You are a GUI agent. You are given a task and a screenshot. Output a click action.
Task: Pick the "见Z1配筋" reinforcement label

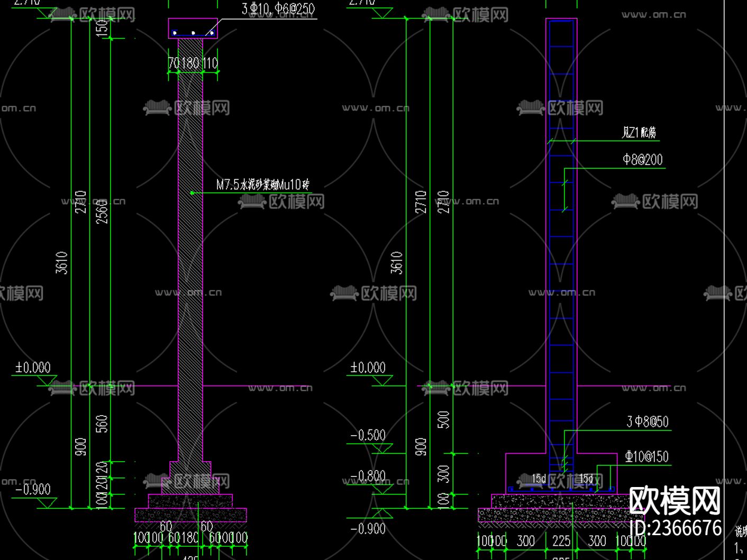639,132
